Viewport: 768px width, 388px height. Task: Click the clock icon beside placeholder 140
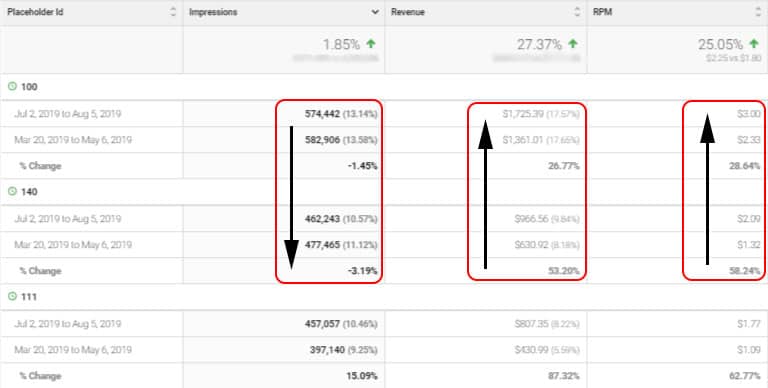[12, 192]
